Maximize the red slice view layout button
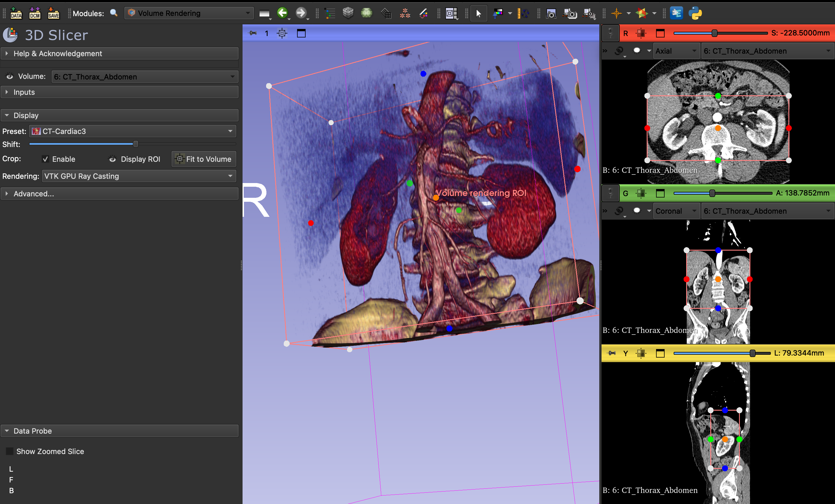Viewport: 835px width, 504px height. tap(660, 33)
